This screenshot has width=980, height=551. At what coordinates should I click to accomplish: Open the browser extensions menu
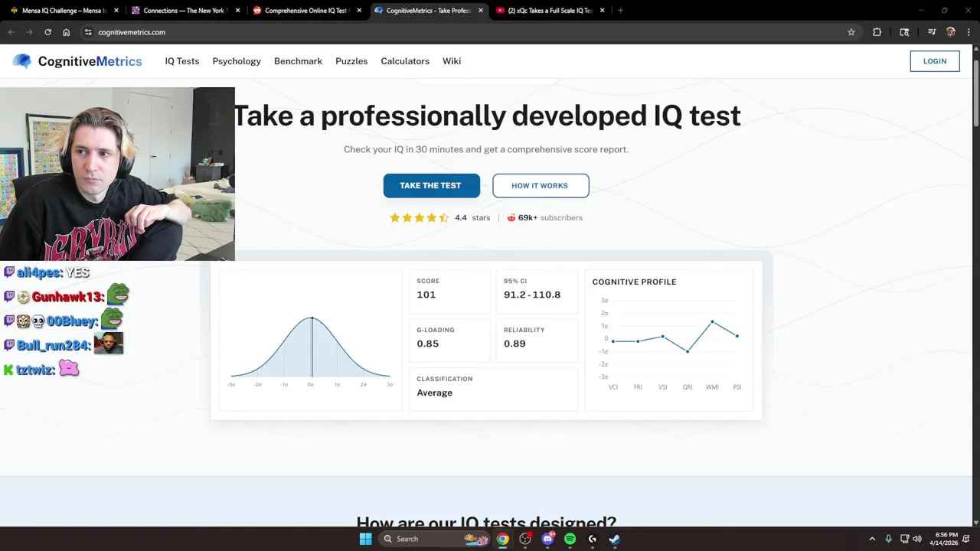pyautogui.click(x=877, y=32)
